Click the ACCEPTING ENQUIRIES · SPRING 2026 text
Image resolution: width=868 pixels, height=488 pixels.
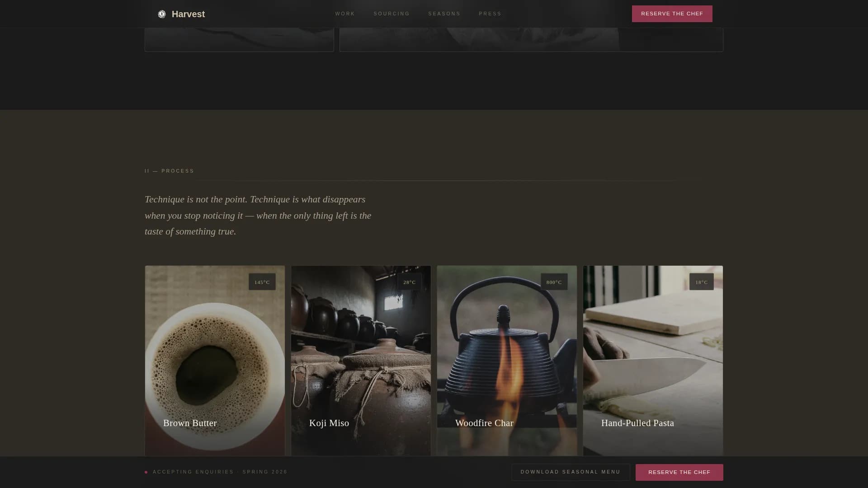tap(220, 472)
